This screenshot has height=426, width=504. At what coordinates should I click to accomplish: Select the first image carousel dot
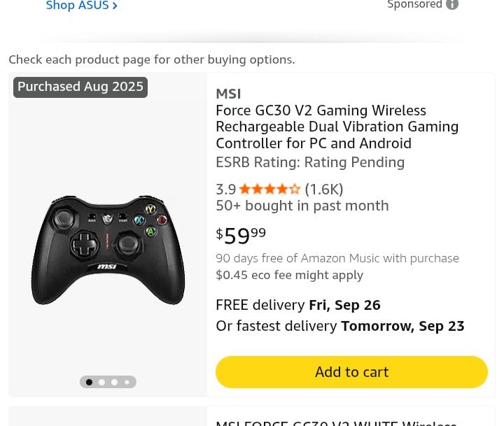(89, 382)
